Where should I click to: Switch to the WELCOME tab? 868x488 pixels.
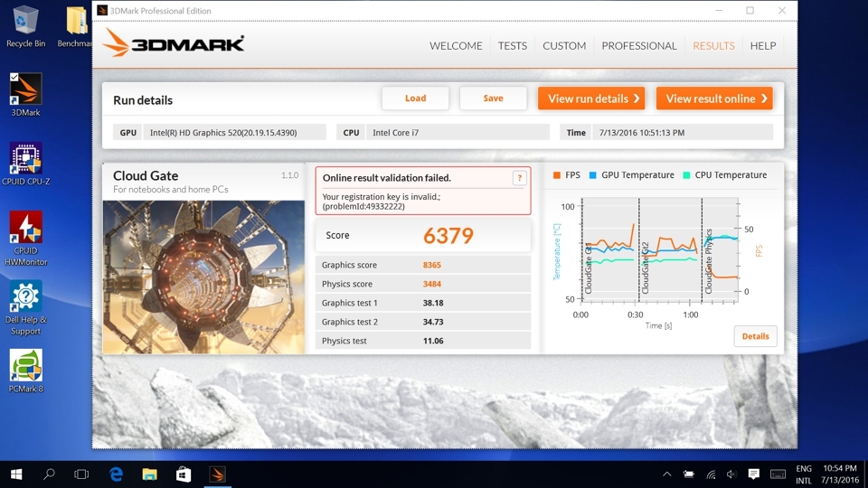(456, 46)
